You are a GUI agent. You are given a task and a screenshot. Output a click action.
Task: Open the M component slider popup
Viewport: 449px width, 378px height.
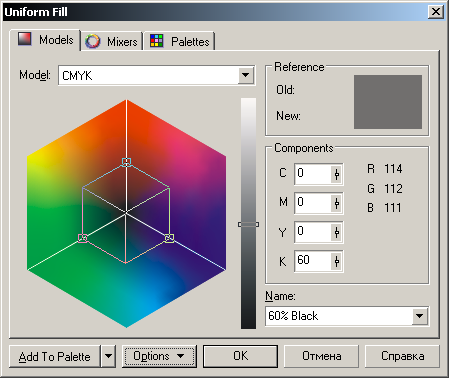coord(337,203)
